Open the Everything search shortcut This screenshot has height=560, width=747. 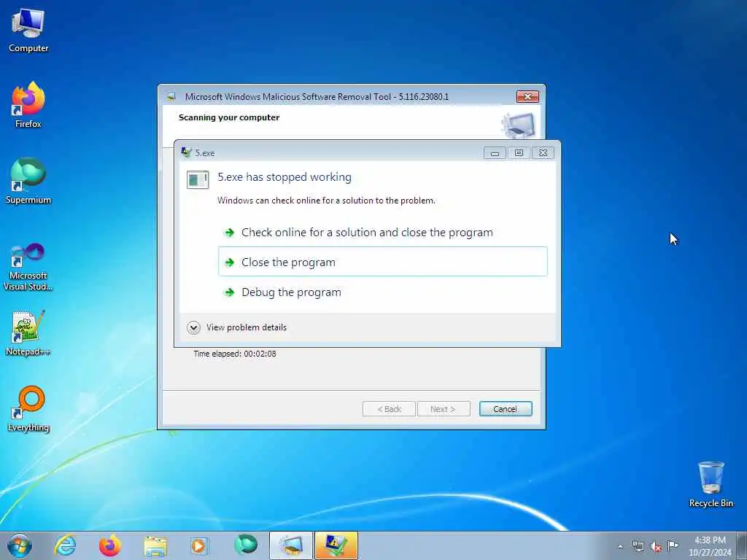tap(28, 408)
